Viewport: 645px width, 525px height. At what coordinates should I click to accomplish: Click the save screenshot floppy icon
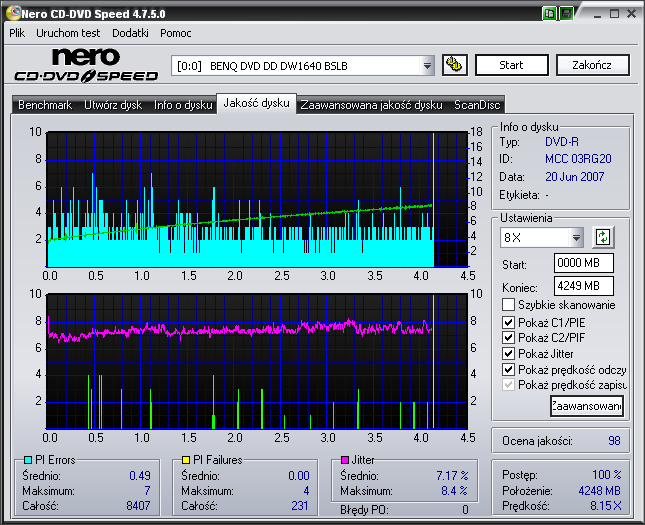(566, 14)
